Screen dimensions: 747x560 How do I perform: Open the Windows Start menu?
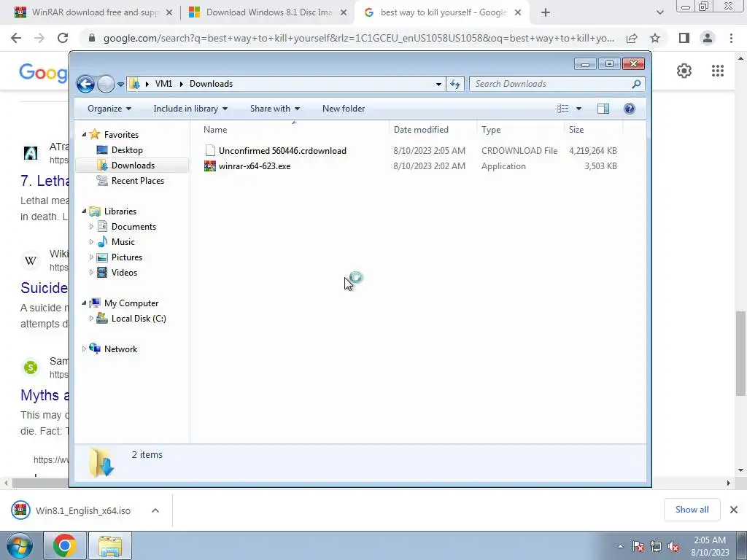click(x=19, y=545)
